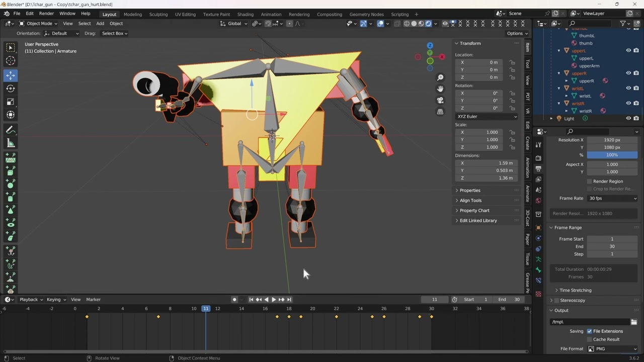Image resolution: width=644 pixels, height=362 pixels.
Task: Play the animation forward
Action: [274, 300]
